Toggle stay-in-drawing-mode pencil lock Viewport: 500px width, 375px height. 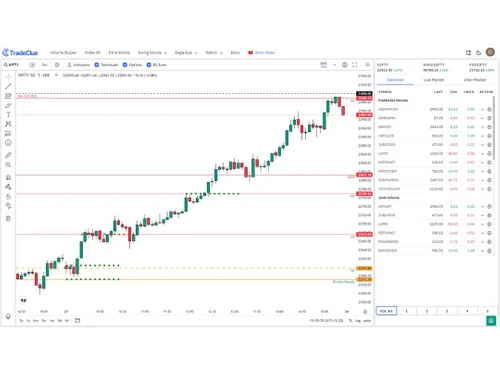click(x=8, y=187)
